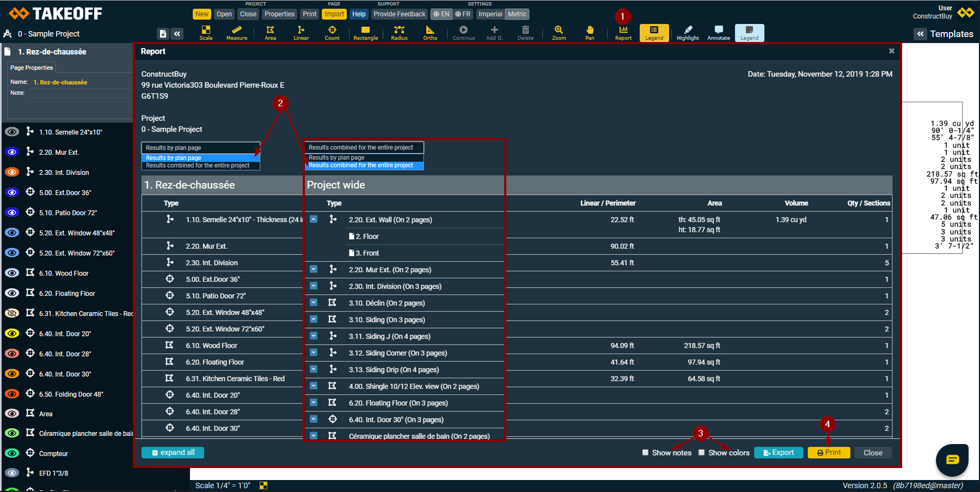Select the Scale tool

(x=206, y=33)
